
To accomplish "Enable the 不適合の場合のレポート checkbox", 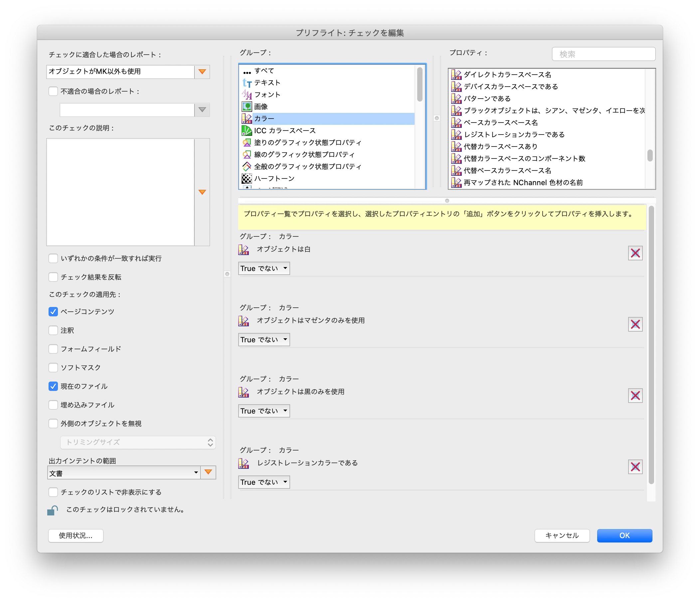I will click(53, 91).
